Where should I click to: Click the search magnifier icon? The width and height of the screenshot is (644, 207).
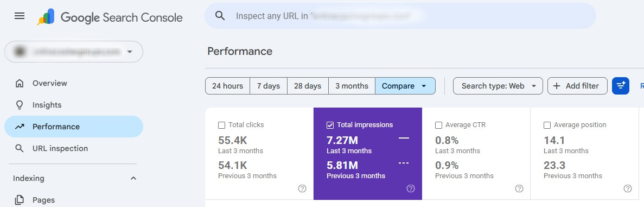[220, 16]
